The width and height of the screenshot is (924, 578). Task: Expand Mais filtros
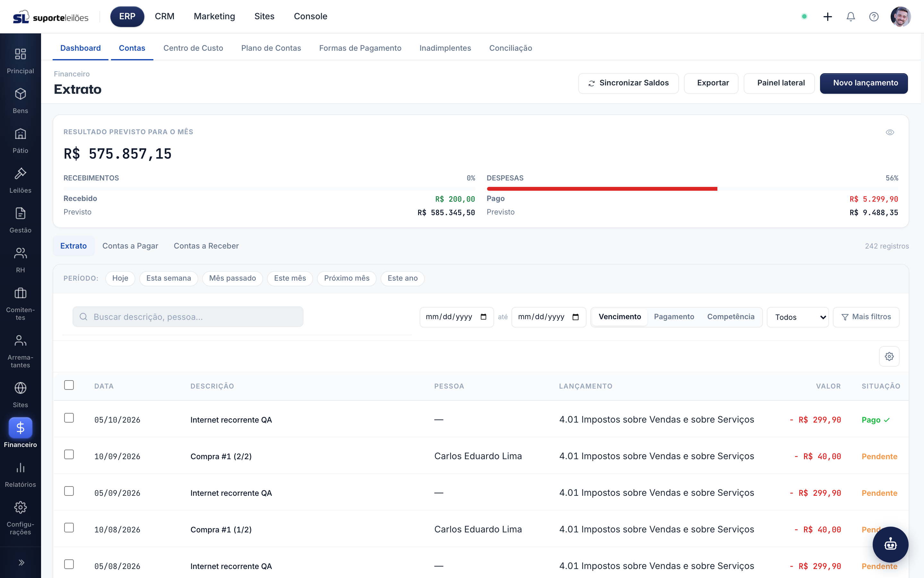click(866, 317)
